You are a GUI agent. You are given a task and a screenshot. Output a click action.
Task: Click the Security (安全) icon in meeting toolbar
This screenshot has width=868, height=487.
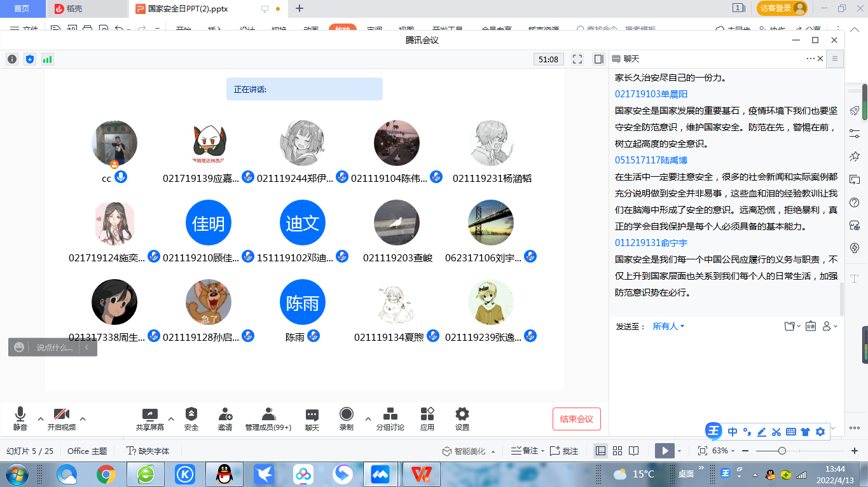[191, 418]
